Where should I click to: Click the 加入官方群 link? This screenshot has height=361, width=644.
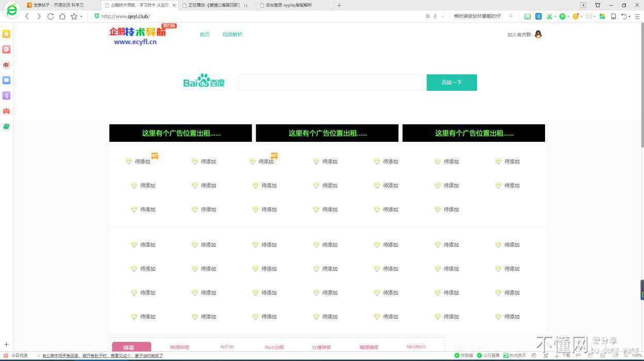(x=519, y=35)
